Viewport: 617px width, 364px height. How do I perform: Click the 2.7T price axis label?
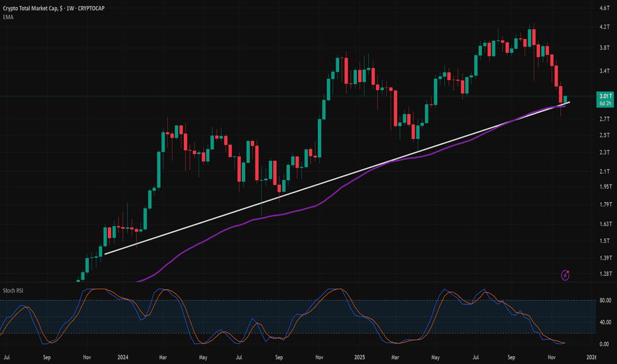[x=604, y=118]
